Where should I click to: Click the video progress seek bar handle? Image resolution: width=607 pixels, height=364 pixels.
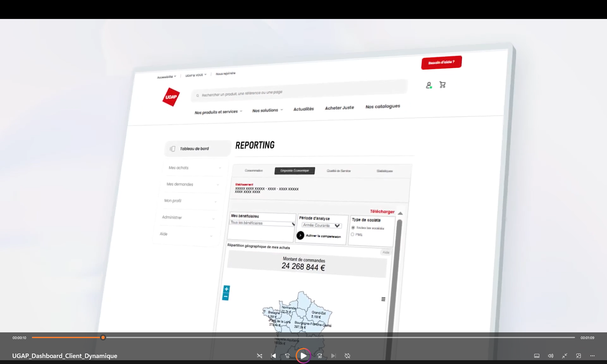pyautogui.click(x=103, y=337)
